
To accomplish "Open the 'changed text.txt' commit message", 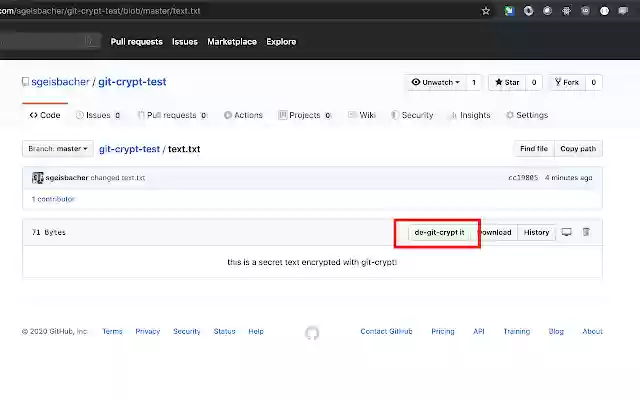I will pos(118,178).
